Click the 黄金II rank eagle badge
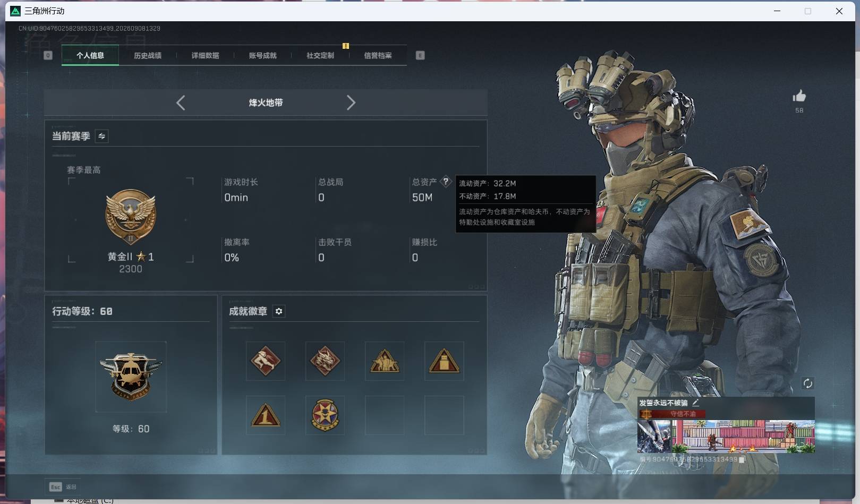This screenshot has width=860, height=504. 131,217
